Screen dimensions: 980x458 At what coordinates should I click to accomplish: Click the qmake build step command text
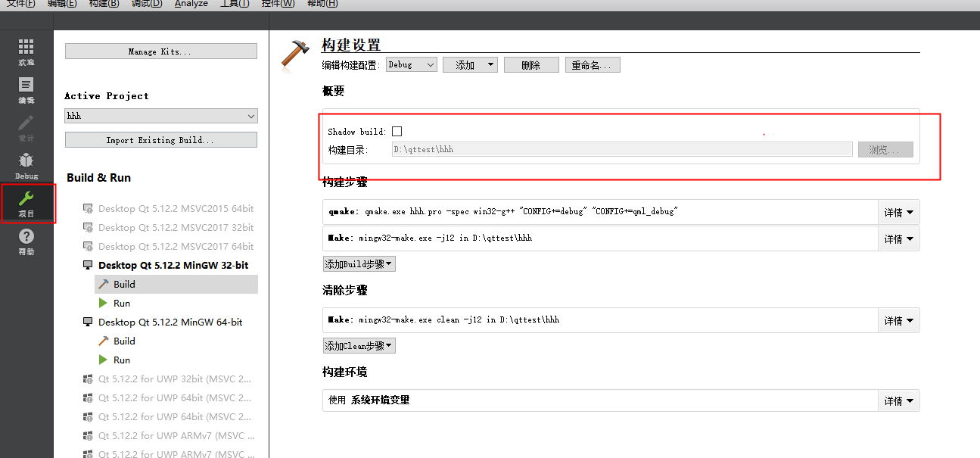502,212
